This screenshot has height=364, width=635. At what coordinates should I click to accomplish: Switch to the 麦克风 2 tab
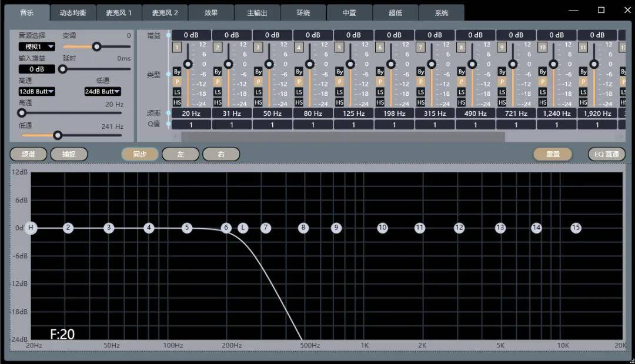coord(165,13)
